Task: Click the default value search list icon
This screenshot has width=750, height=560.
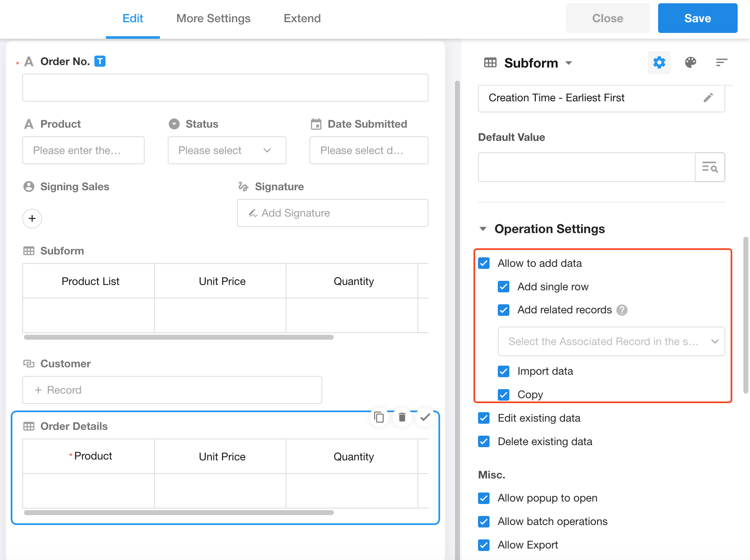Action: pos(710,167)
